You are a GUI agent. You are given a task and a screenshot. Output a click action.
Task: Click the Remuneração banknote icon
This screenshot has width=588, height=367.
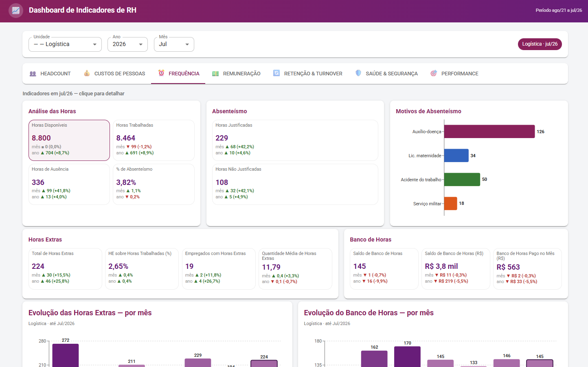(x=215, y=74)
